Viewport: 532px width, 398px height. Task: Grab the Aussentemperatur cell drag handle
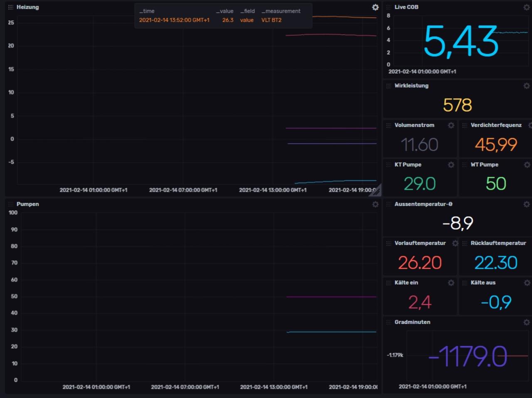(389, 204)
